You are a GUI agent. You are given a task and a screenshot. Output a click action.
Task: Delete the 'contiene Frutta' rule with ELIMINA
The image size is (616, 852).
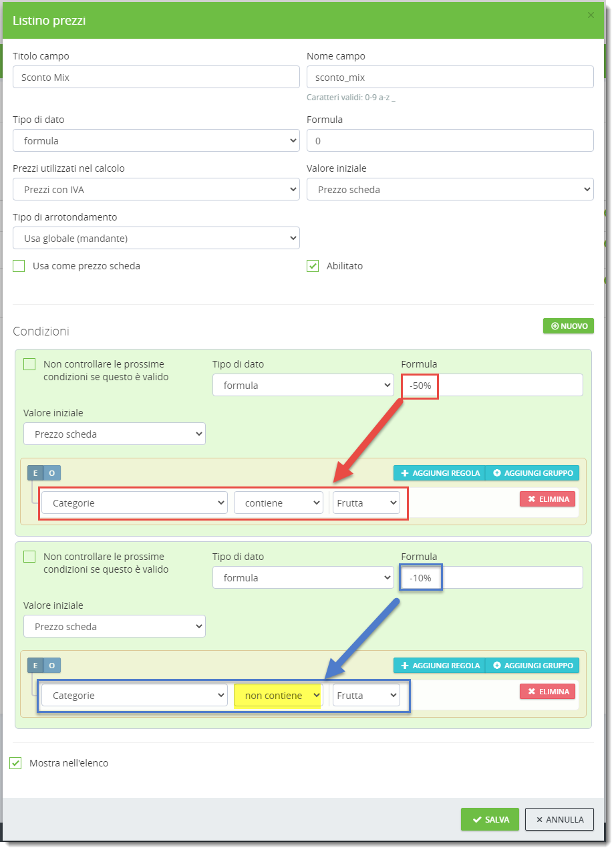[547, 499]
